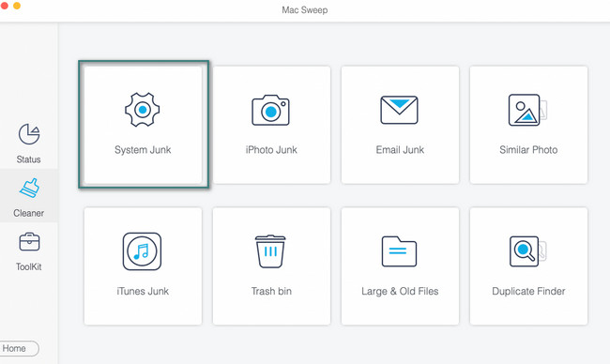The height and width of the screenshot is (364, 610).
Task: Click the Mac Sweep window title
Action: 305,10
